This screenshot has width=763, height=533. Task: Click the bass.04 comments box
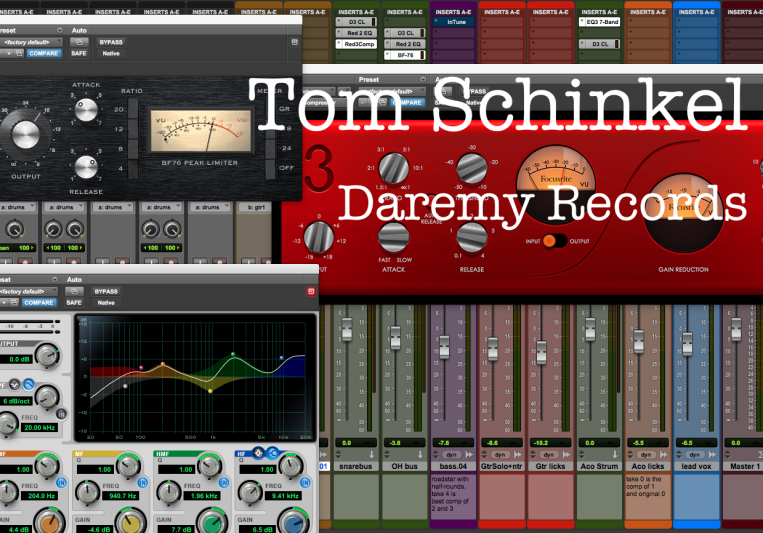pos(454,496)
